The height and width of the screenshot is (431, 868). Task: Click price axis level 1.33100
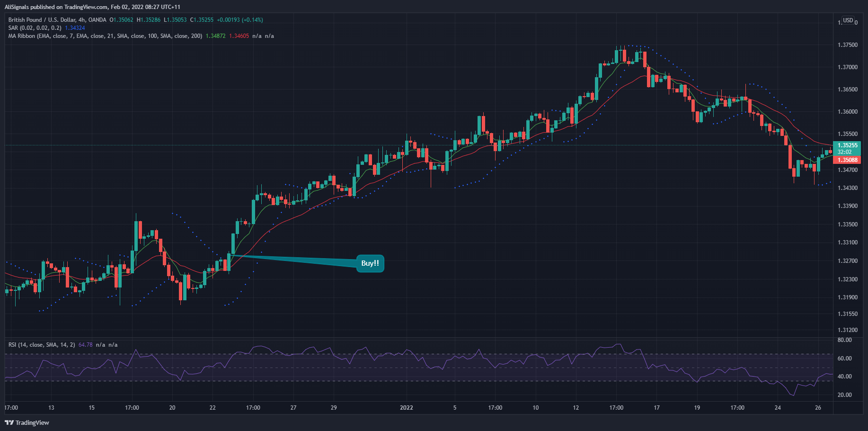click(x=847, y=242)
